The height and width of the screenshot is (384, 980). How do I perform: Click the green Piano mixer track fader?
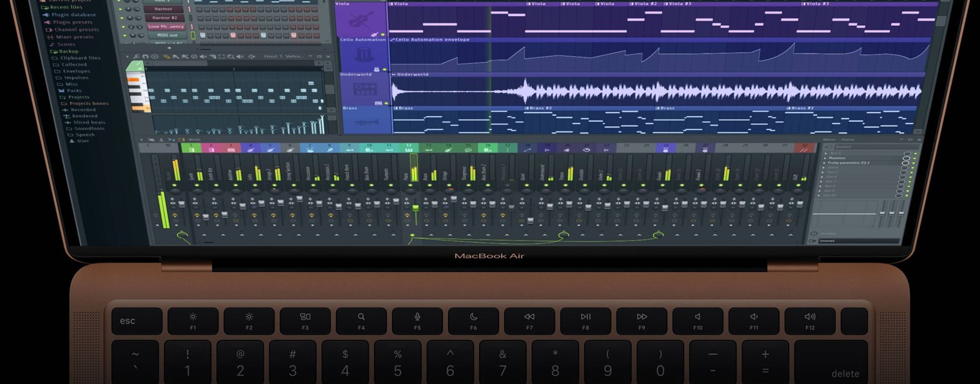(415, 208)
